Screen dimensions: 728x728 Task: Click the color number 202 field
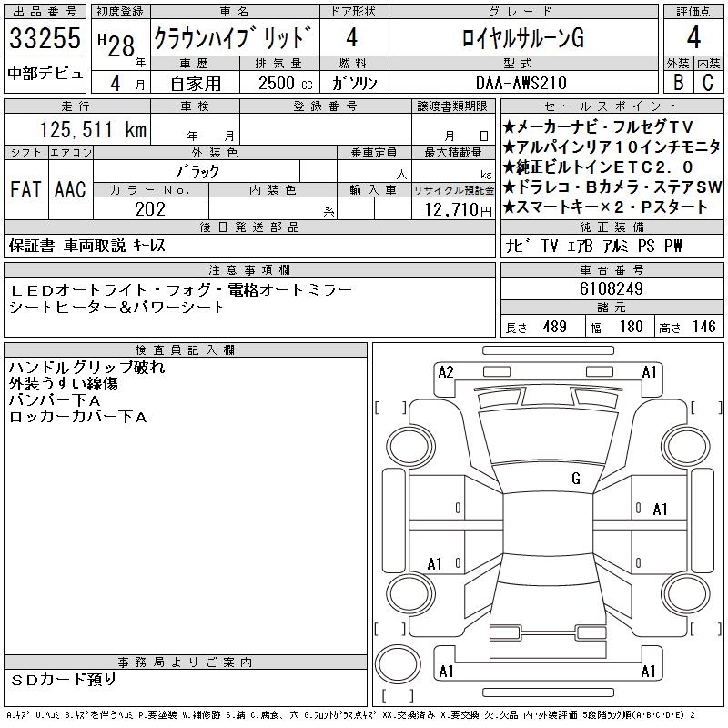tap(150, 209)
